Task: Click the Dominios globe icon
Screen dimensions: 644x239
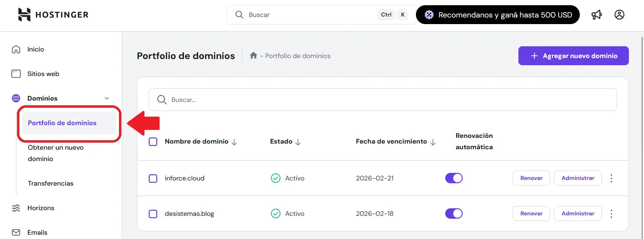Action: tap(16, 98)
